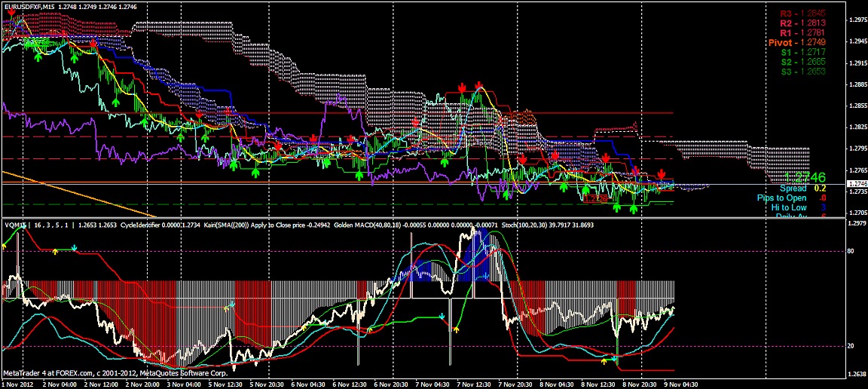Screen dimensions: 868x389
Task: Click the Spread value readout
Action: (x=802, y=188)
